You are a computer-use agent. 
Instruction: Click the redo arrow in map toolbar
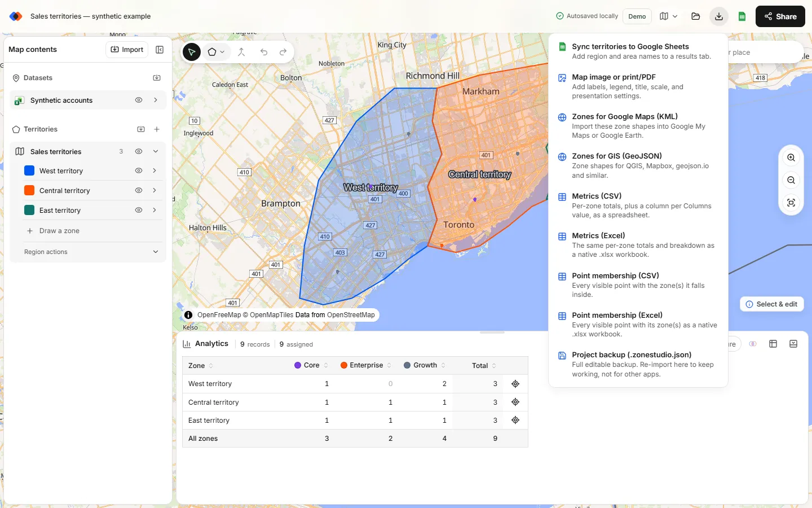(283, 52)
